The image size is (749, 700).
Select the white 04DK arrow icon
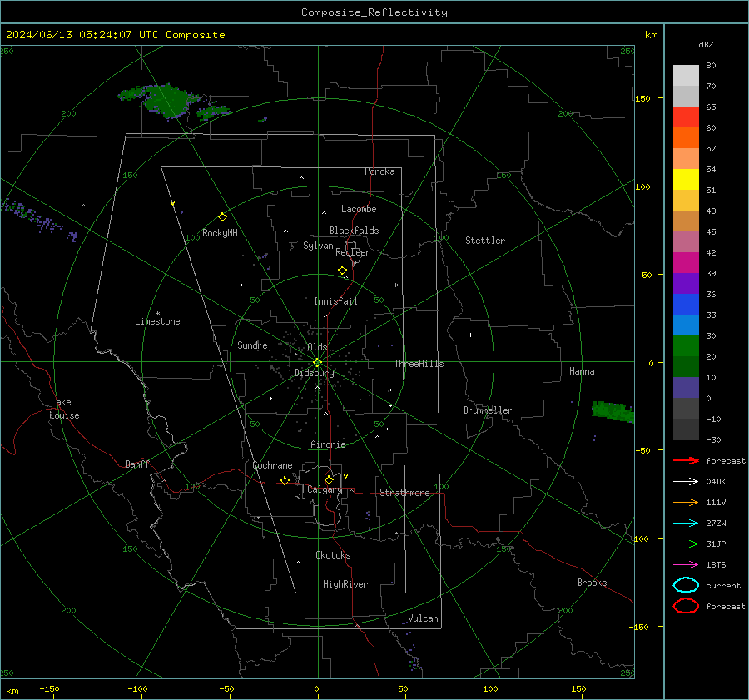686,481
